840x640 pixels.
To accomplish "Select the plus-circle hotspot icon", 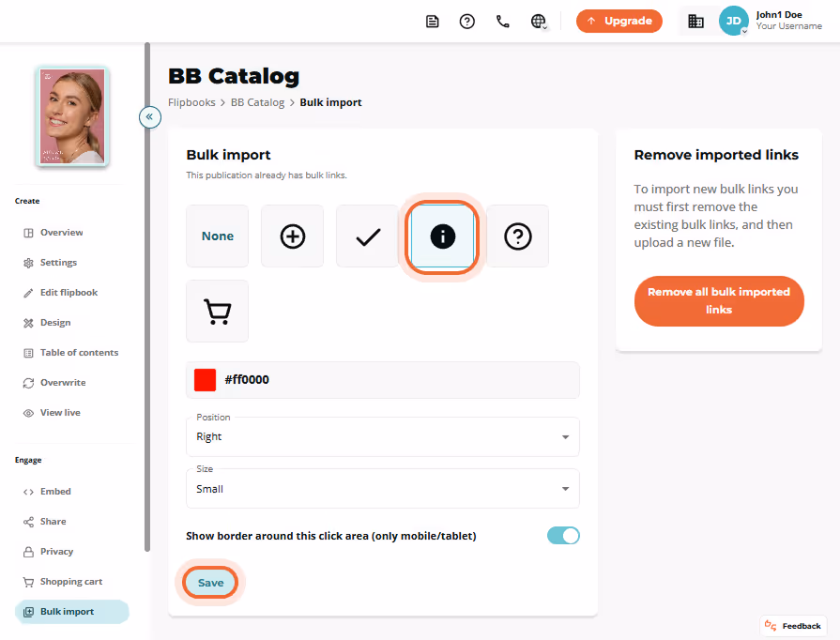I will (293, 236).
